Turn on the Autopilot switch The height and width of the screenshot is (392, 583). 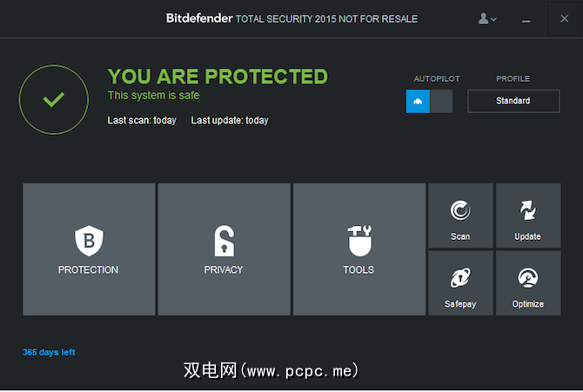(419, 101)
